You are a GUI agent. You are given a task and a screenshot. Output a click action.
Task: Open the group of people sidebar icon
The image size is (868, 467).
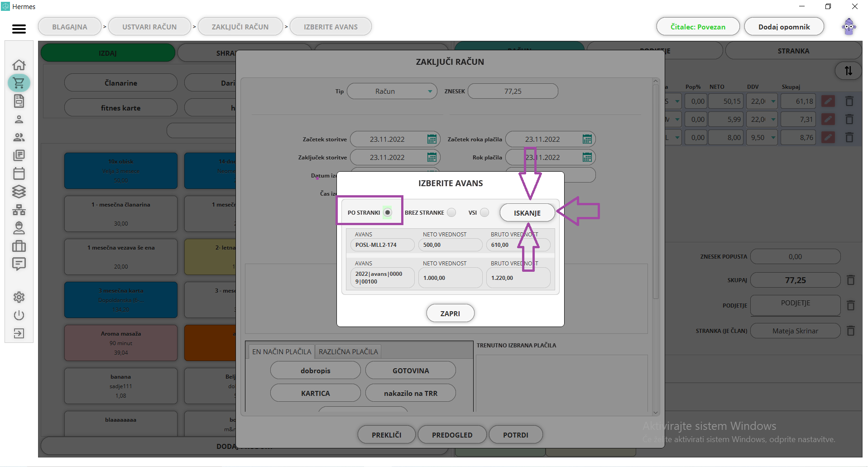pyautogui.click(x=19, y=137)
